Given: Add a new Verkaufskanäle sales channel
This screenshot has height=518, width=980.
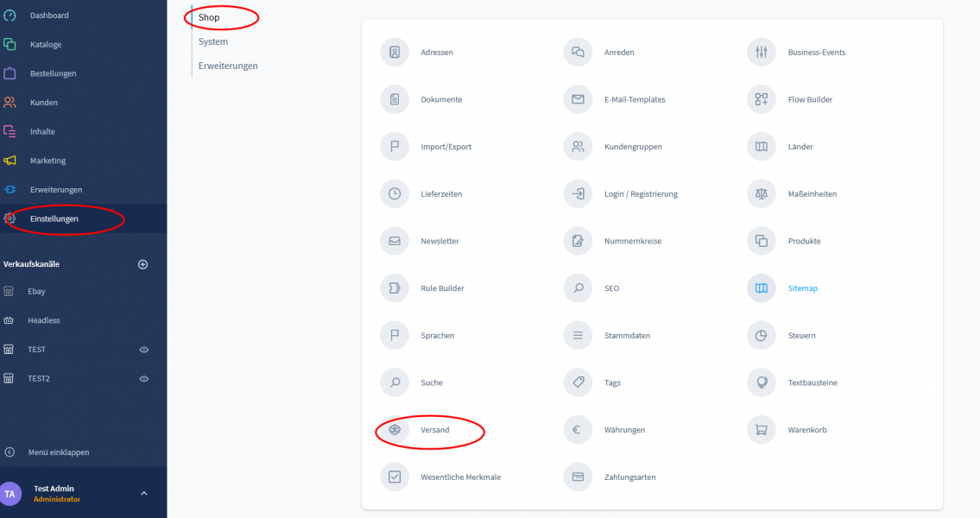Looking at the screenshot, I should pyautogui.click(x=143, y=264).
